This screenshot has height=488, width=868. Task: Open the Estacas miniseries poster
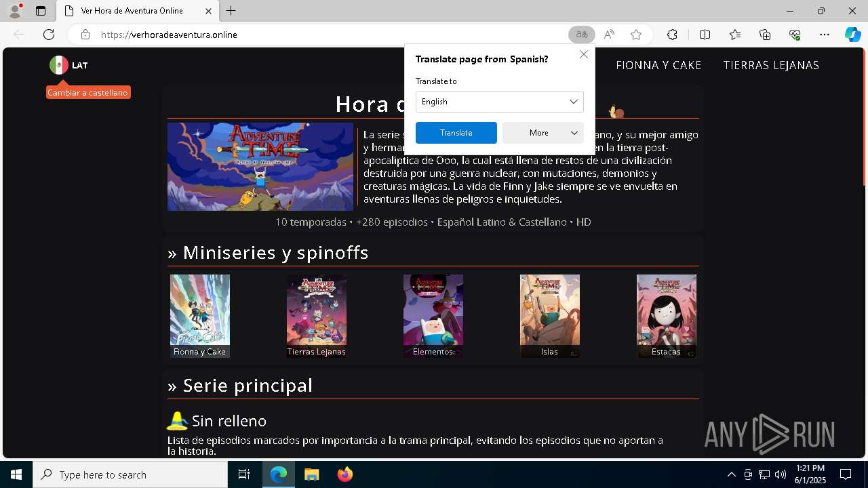tap(667, 316)
